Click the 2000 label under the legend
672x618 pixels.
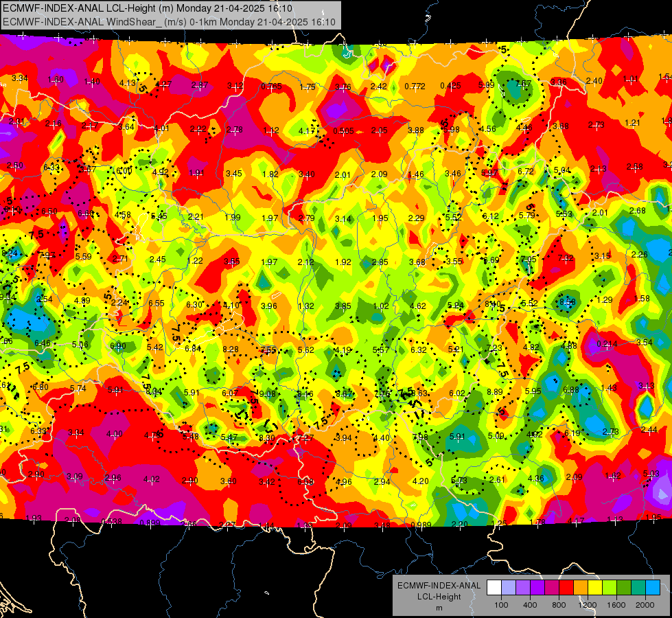click(645, 605)
